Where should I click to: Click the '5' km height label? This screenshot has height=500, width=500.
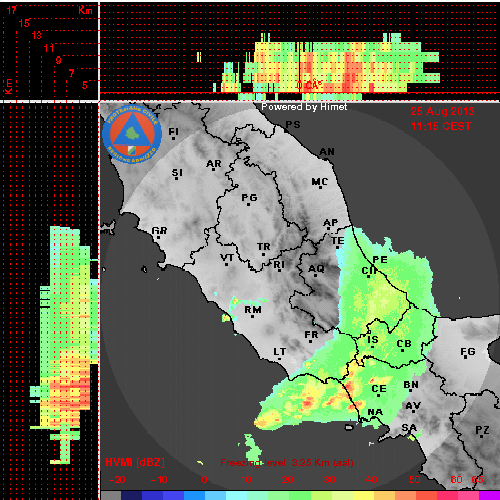tap(85, 85)
